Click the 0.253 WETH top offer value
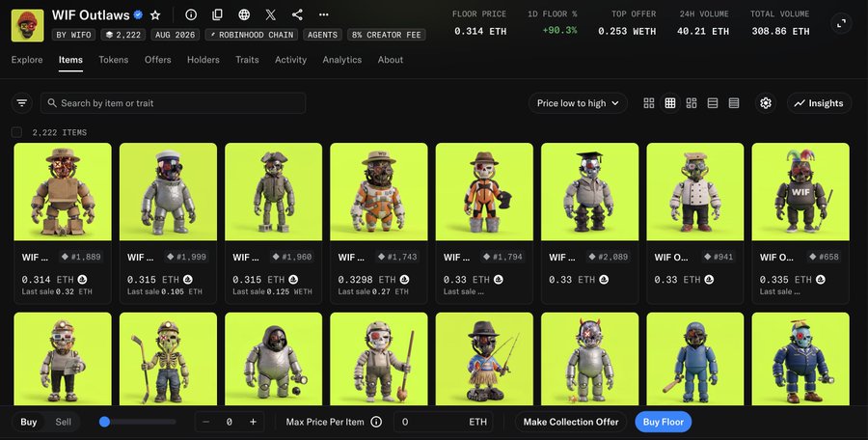Screen dimensions: 868x440 coord(627,31)
